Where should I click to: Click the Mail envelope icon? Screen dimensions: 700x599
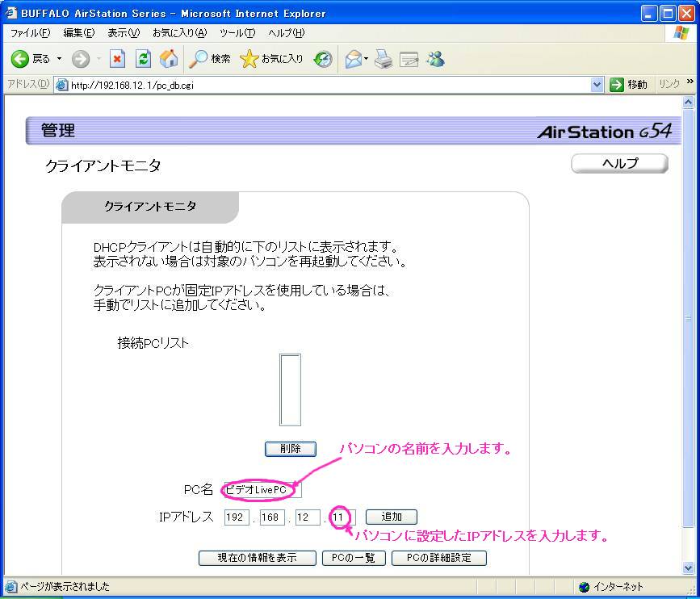(x=353, y=59)
